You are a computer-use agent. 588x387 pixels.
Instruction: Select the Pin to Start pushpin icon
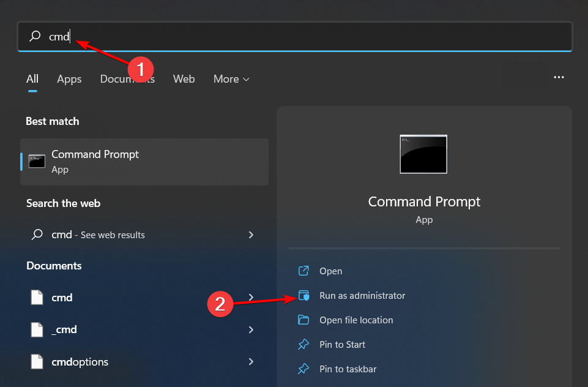coord(304,344)
